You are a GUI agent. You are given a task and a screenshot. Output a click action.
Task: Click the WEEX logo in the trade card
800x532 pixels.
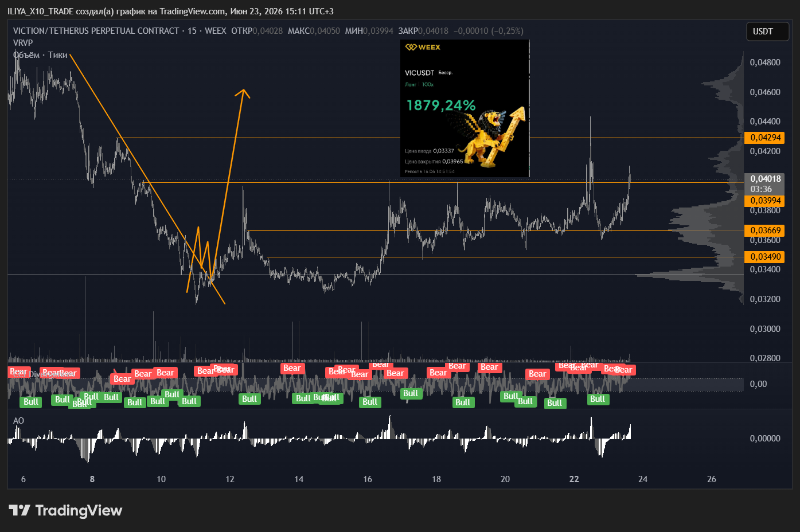pos(423,47)
